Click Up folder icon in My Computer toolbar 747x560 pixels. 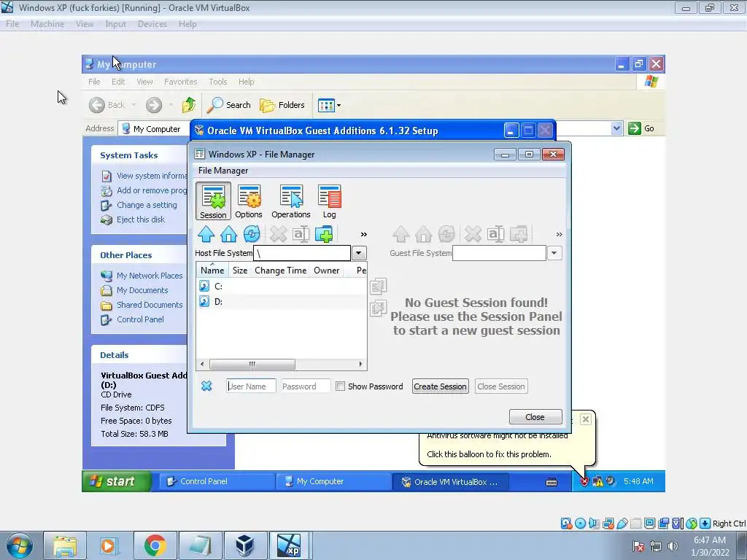(x=189, y=105)
